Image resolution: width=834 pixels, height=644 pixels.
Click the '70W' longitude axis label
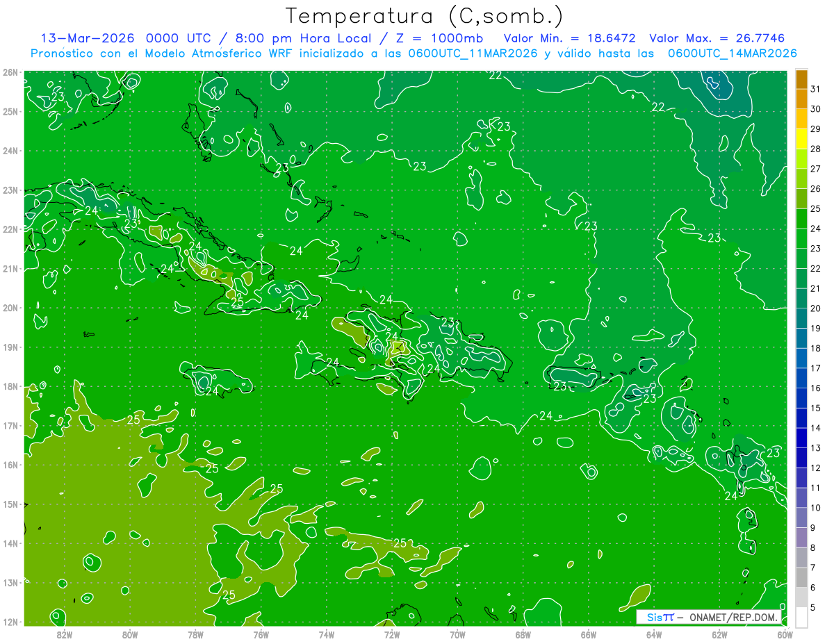(x=457, y=634)
